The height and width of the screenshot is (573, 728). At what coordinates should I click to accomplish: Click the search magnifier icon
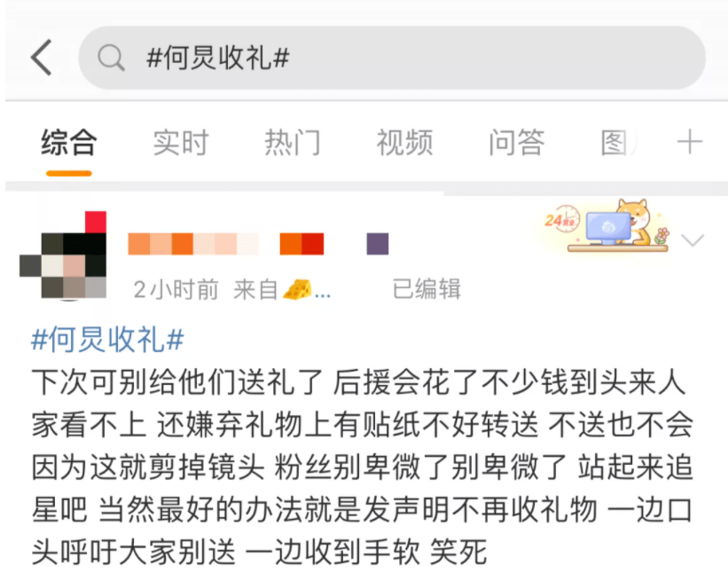(111, 58)
